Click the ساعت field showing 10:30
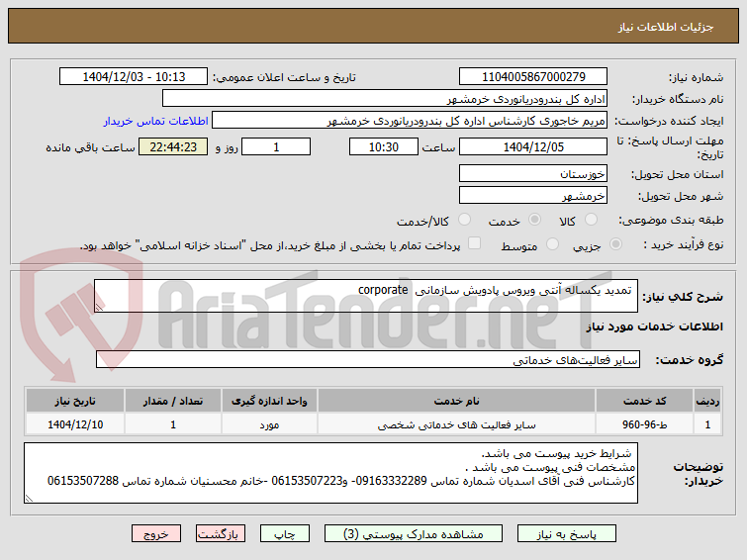This screenshot has width=747, height=560. click(x=384, y=146)
